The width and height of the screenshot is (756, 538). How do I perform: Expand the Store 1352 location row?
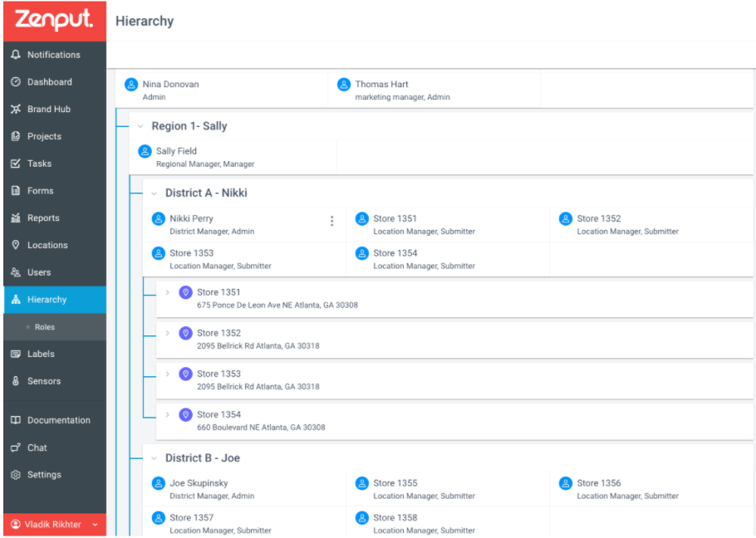click(x=167, y=333)
